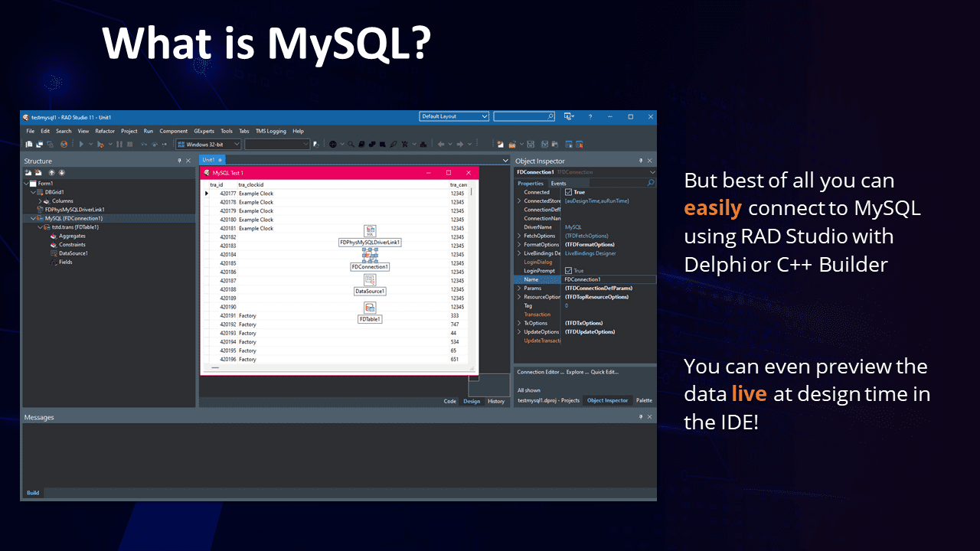Toggle the Connected property True checkbox
The image size is (980, 551).
tap(568, 192)
